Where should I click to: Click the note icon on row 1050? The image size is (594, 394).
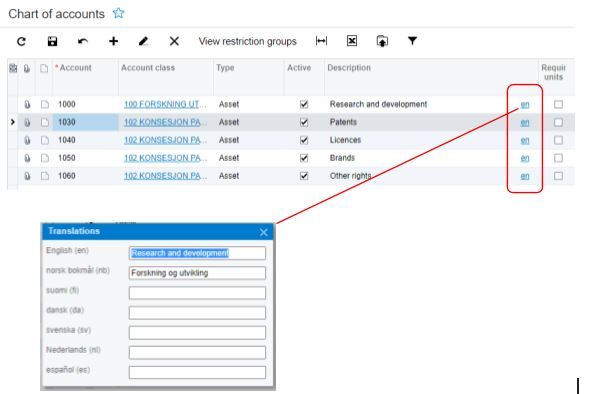pyautogui.click(x=45, y=158)
